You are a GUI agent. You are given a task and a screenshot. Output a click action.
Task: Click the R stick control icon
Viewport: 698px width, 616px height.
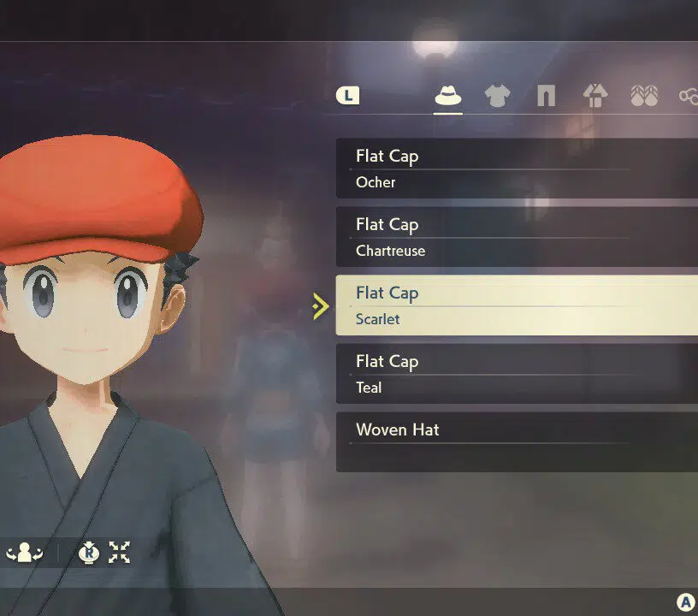(89, 553)
